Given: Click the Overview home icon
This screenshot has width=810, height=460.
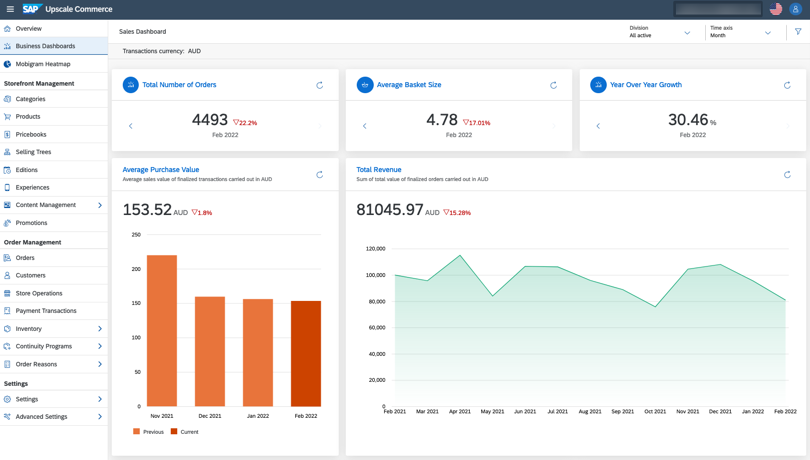Looking at the screenshot, I should [7, 28].
